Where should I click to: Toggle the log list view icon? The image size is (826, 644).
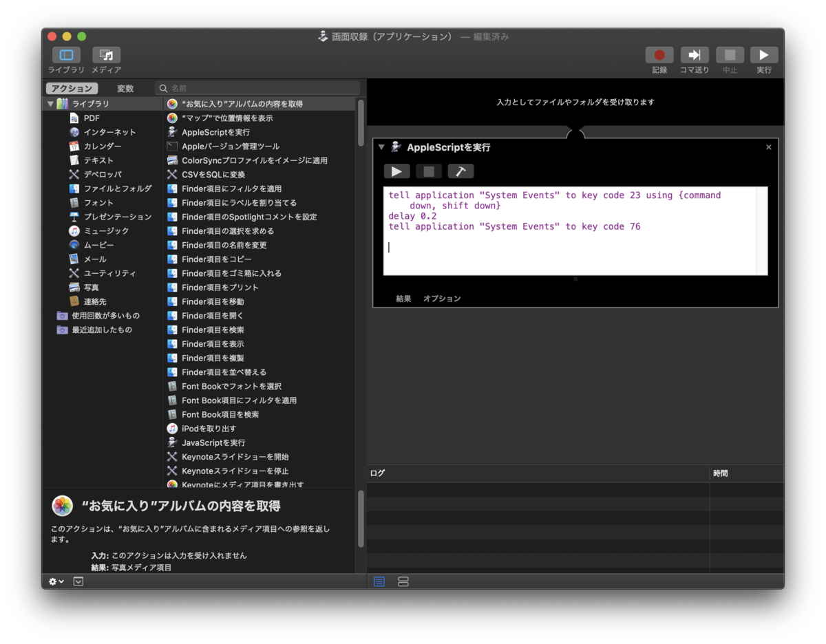[x=379, y=581]
